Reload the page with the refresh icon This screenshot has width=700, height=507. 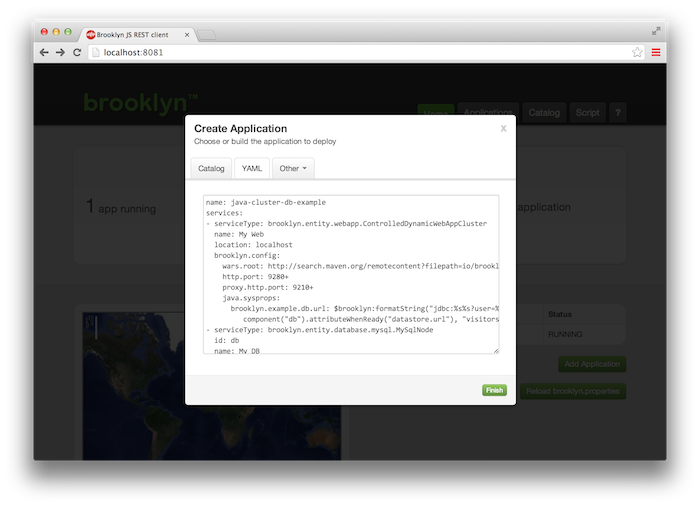[78, 52]
